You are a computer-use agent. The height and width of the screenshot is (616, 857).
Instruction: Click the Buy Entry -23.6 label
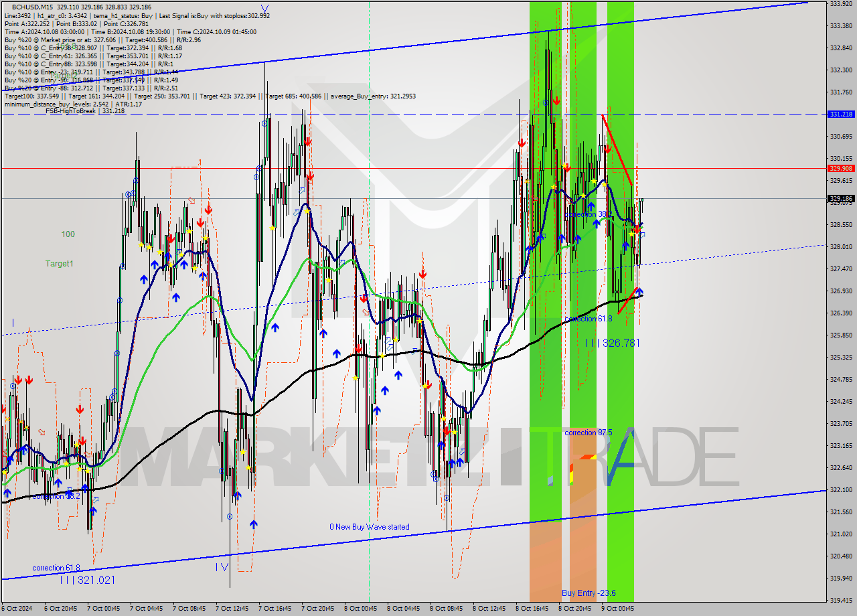click(x=589, y=593)
